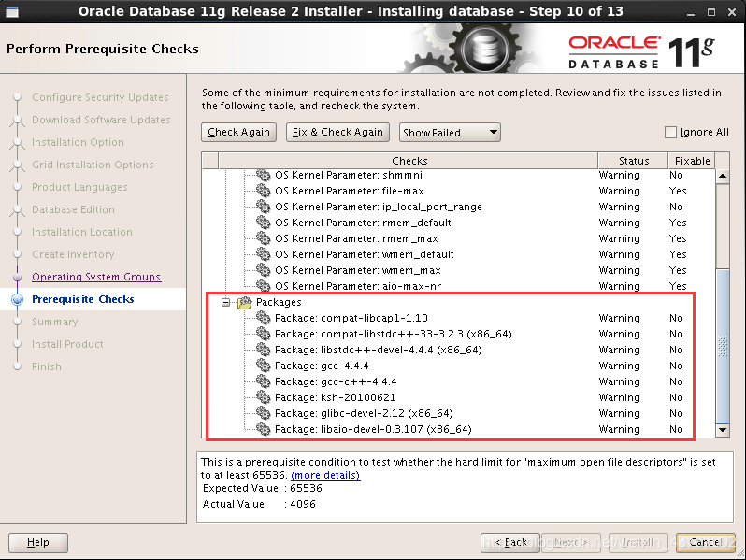The height and width of the screenshot is (560, 746).
Task: Click the gear icon beside gcc-4.4.4 package
Action: [263, 366]
